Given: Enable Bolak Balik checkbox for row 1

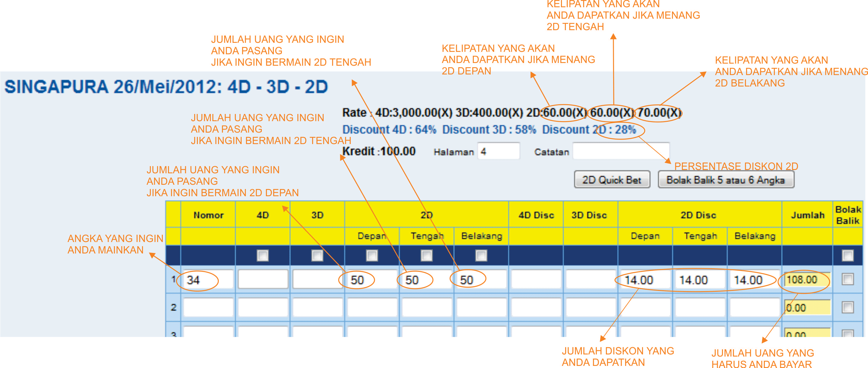Looking at the screenshot, I should click(x=847, y=279).
